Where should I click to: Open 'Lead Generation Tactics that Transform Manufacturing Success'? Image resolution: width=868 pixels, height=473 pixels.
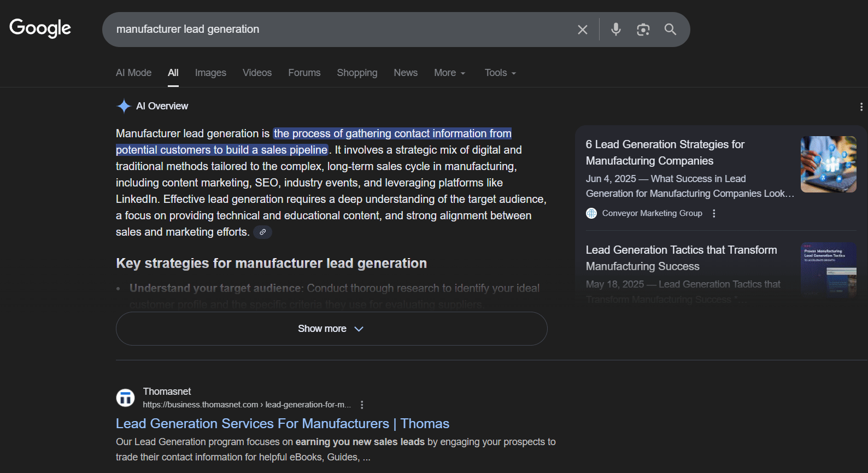click(x=681, y=258)
